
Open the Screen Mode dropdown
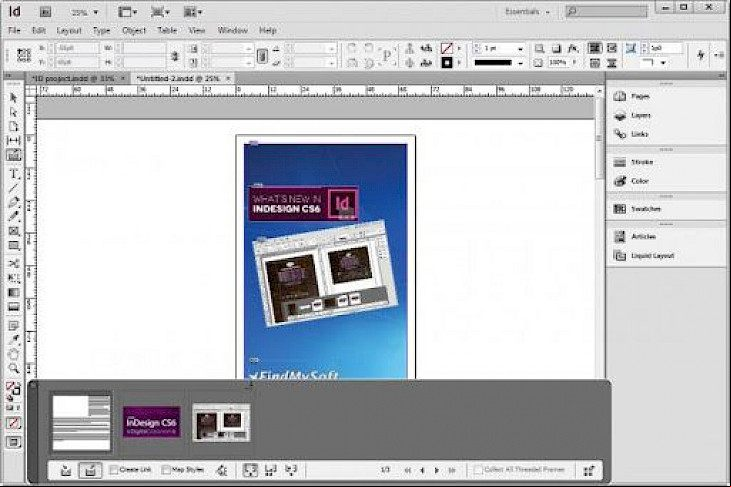tap(160, 12)
